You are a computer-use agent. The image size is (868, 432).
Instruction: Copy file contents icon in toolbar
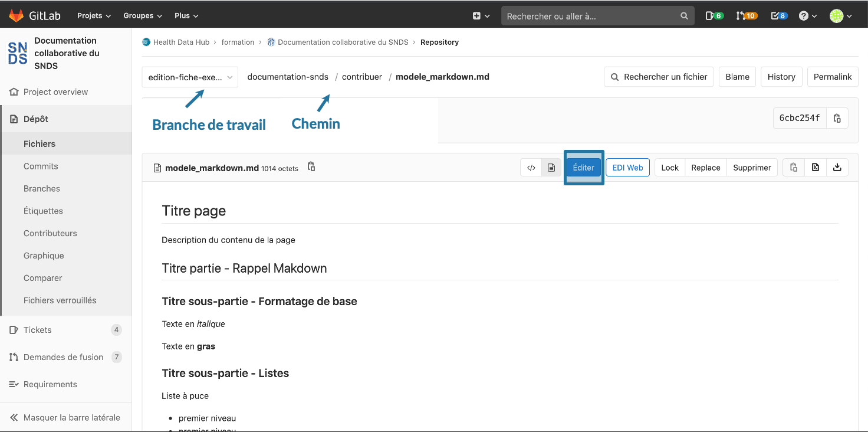(794, 168)
